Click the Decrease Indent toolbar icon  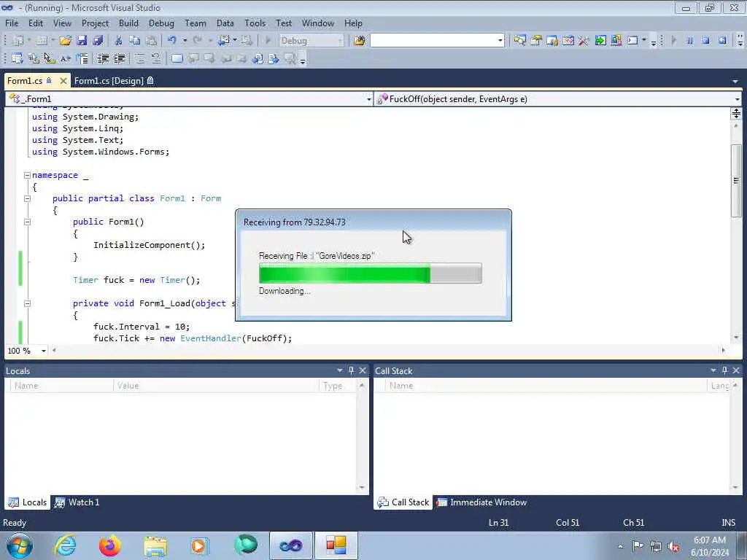point(103,58)
